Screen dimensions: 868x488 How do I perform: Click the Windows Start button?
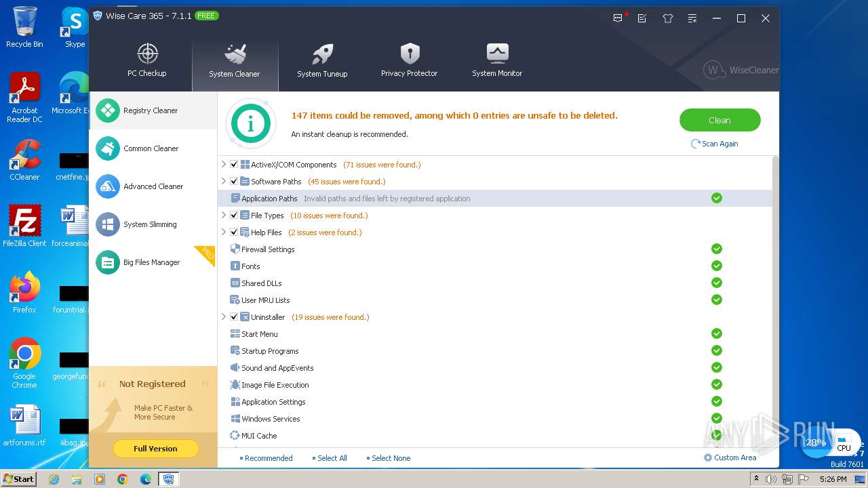point(18,479)
